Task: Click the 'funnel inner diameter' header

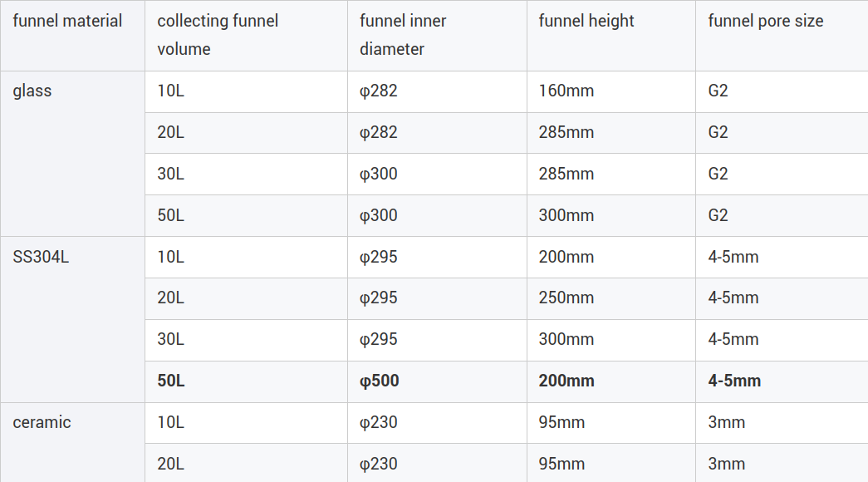Action: [x=437, y=36]
